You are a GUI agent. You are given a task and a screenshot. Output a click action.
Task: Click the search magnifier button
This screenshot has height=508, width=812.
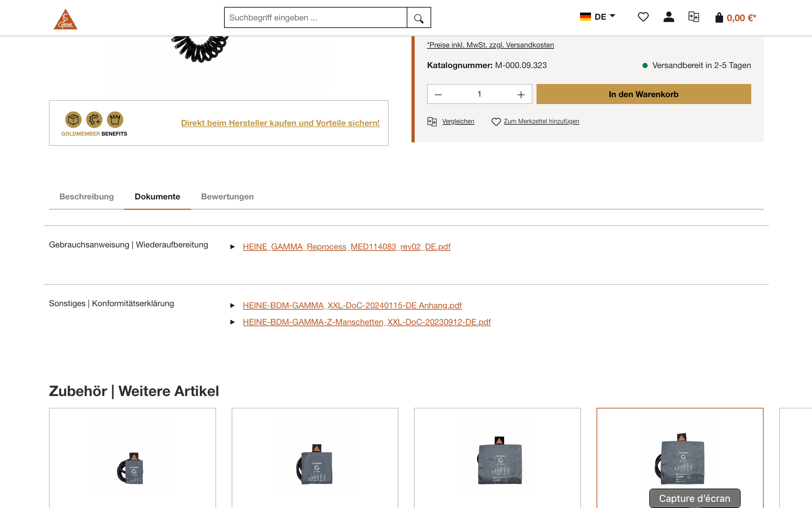[419, 18]
